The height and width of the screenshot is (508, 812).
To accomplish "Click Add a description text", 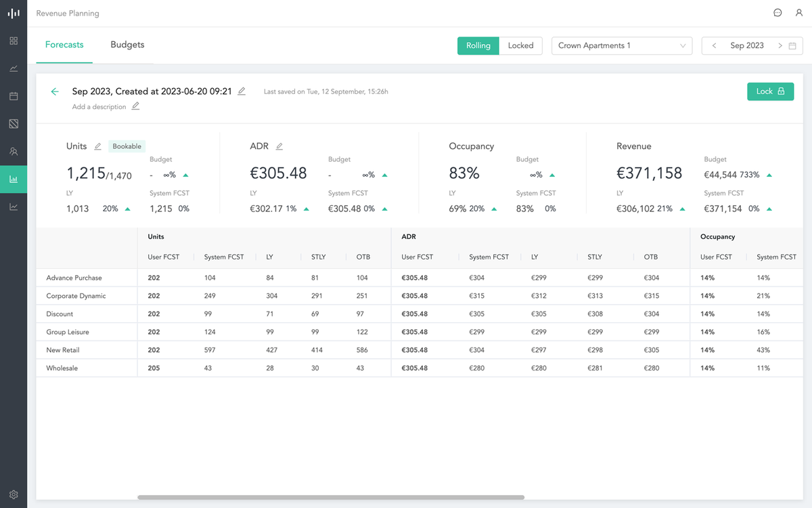I will pyautogui.click(x=99, y=107).
